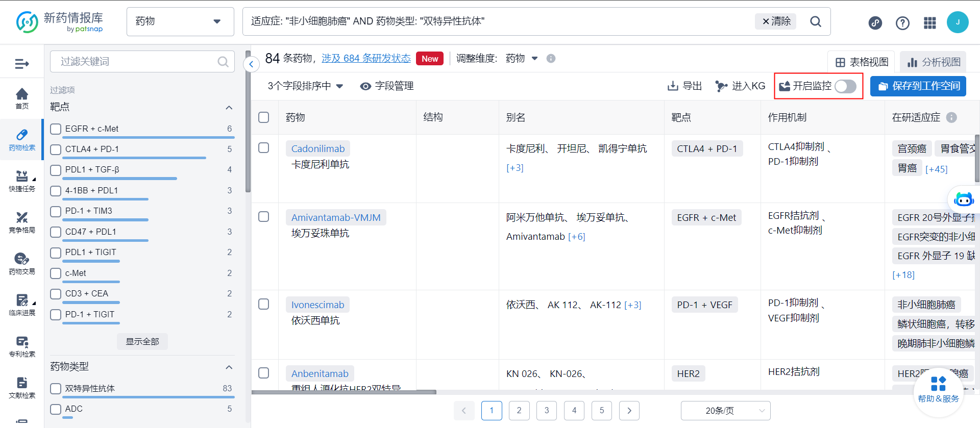Go to previous page arrow
Image resolution: width=980 pixels, height=428 pixels.
click(464, 411)
